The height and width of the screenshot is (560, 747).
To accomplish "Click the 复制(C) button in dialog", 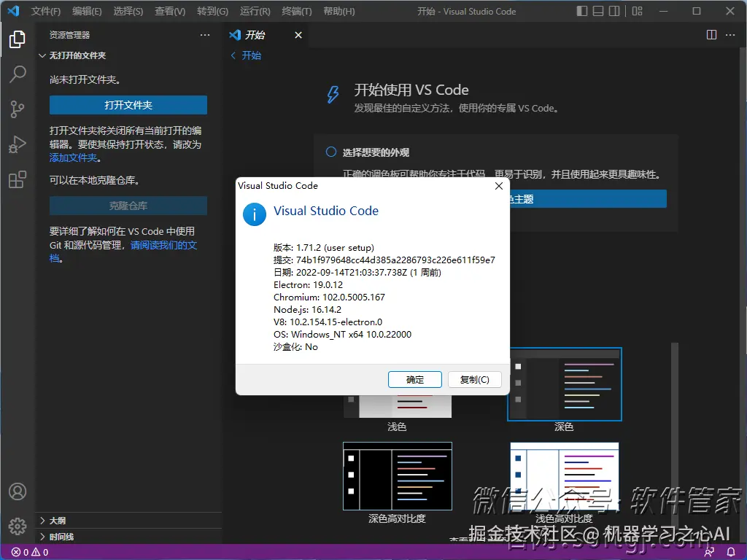I will pos(474,379).
